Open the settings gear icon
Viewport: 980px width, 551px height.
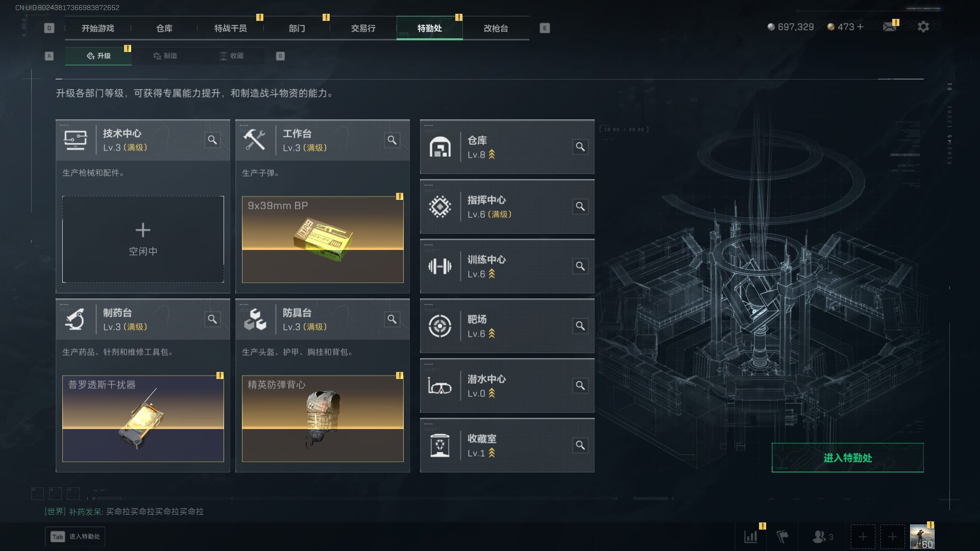coord(923,27)
